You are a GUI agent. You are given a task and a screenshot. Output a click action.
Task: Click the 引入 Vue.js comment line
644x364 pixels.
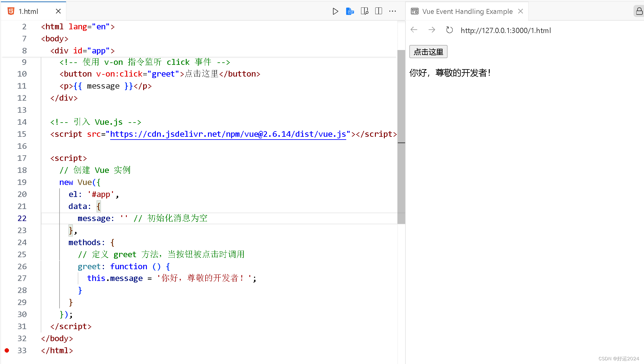pos(96,122)
